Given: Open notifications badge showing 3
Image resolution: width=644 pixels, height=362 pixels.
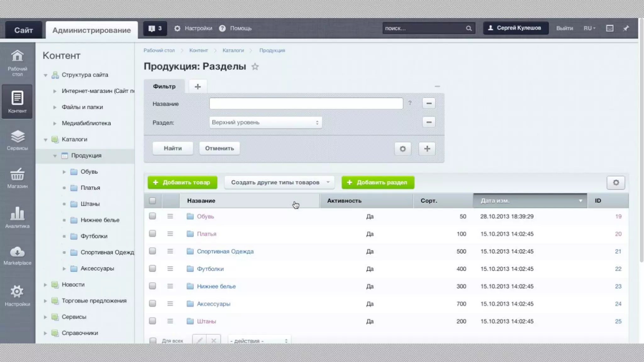Looking at the screenshot, I should pos(155,29).
